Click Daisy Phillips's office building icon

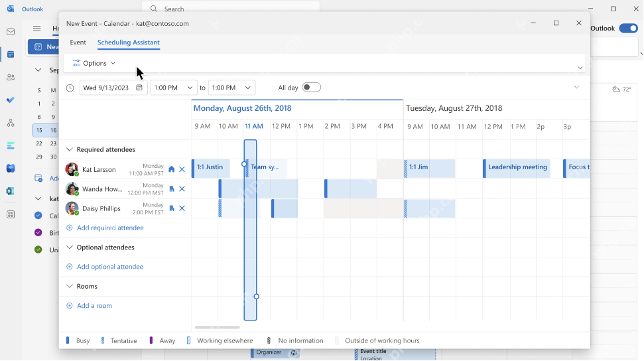tap(172, 208)
